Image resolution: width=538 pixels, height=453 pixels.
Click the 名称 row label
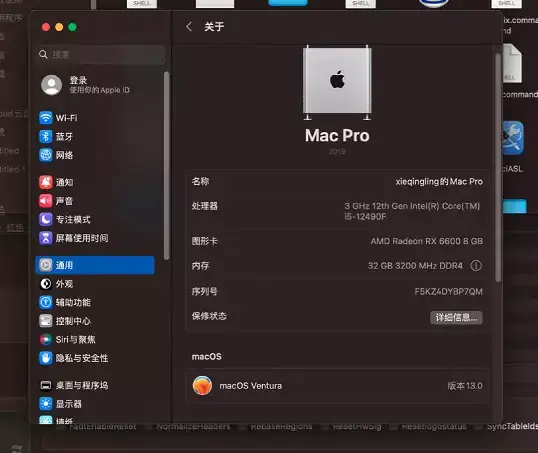pos(200,181)
